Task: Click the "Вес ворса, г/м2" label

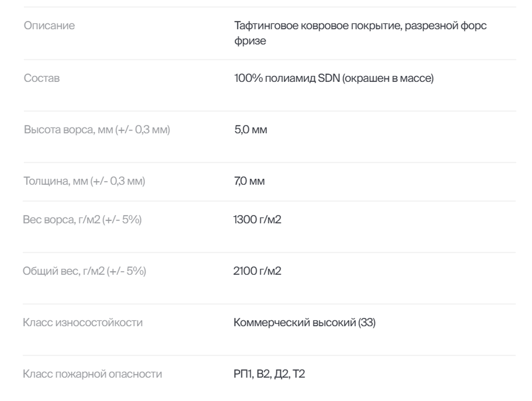Action: click(58, 220)
